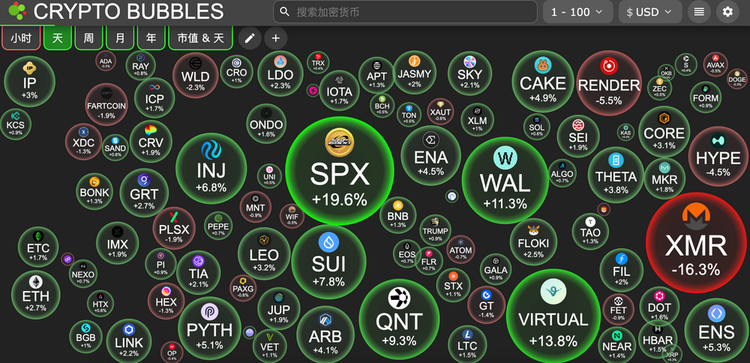Screen dimensions: 750x363
Task: Switch to the 小时 (hour) tab
Action: [x=21, y=38]
